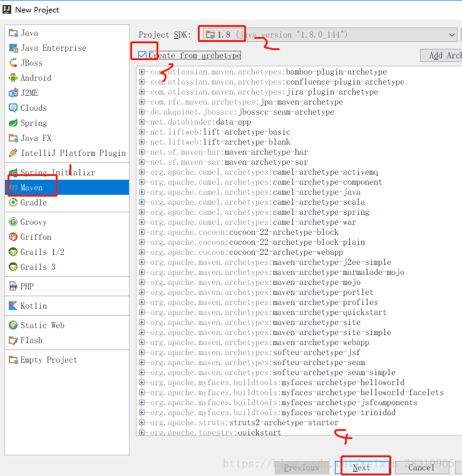Expand bamboo-plugin-archetype node
Image resolution: width=462 pixels, height=476 pixels.
click(x=141, y=71)
